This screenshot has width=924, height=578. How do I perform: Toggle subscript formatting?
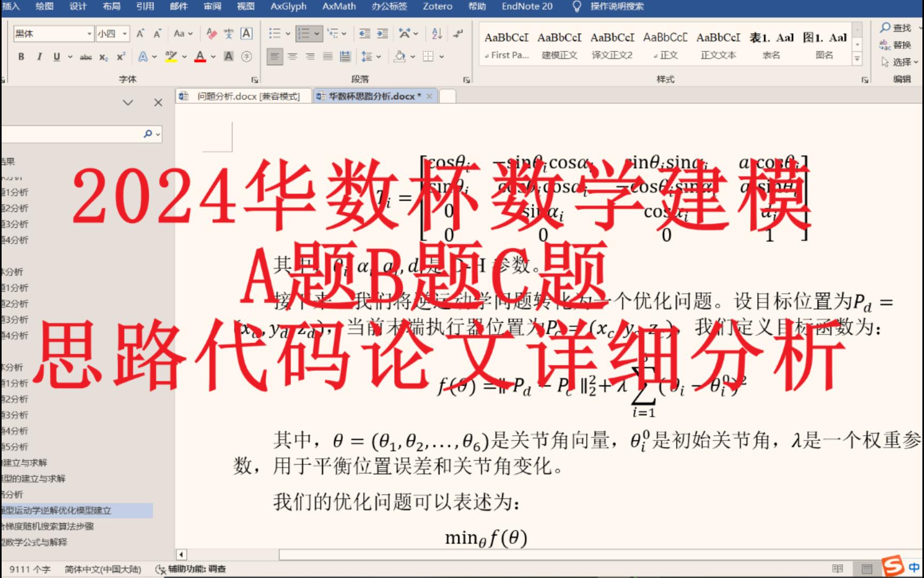pos(103,57)
